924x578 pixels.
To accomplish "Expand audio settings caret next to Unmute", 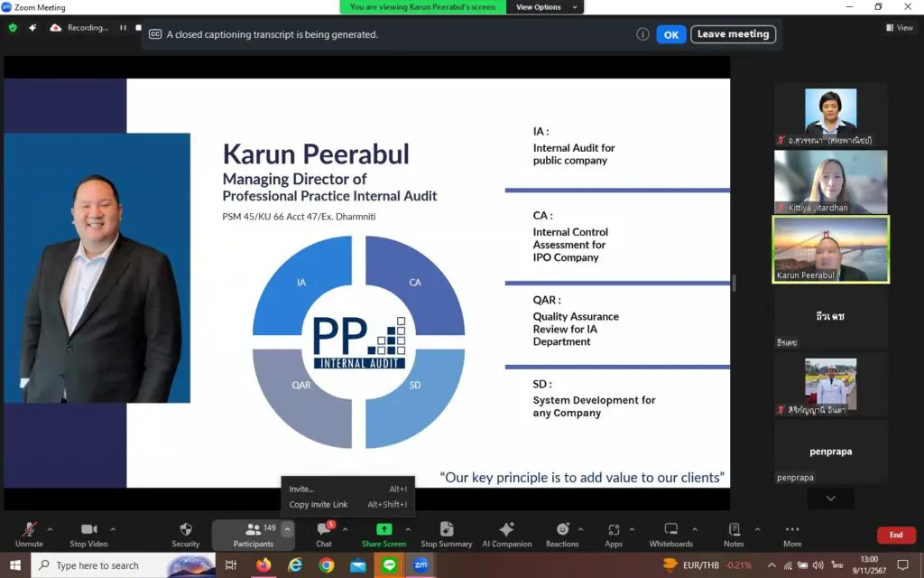I will click(x=51, y=529).
